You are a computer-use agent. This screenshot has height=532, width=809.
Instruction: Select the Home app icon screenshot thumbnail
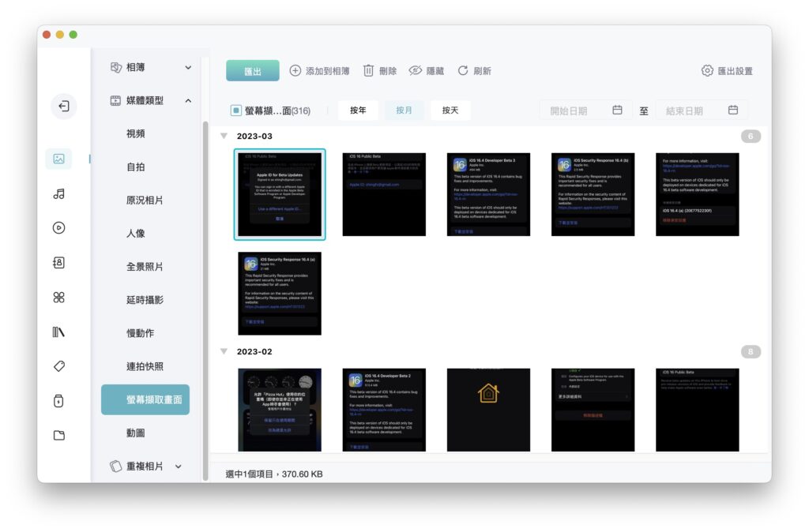point(488,410)
